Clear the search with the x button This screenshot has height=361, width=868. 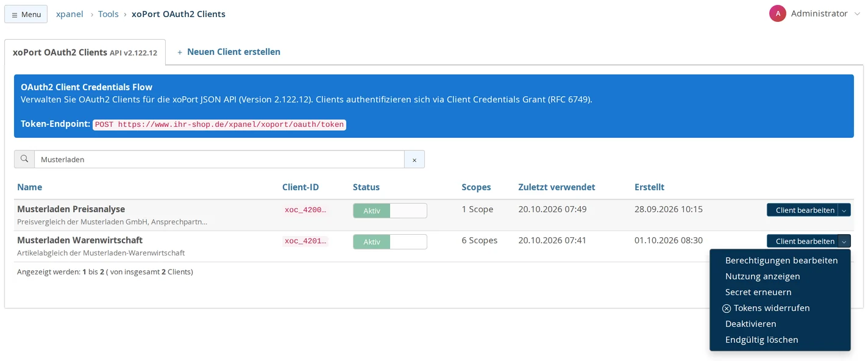[x=414, y=159]
